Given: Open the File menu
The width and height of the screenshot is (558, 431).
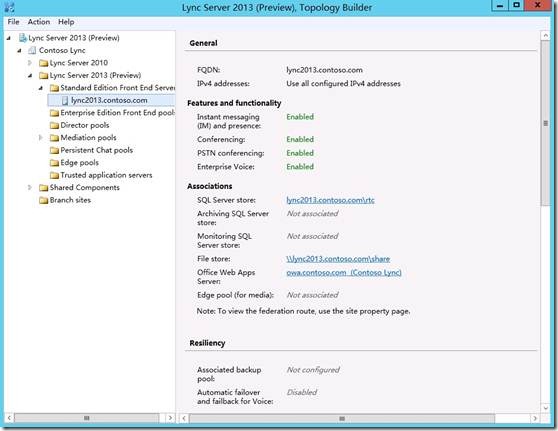Looking at the screenshot, I should (13, 22).
